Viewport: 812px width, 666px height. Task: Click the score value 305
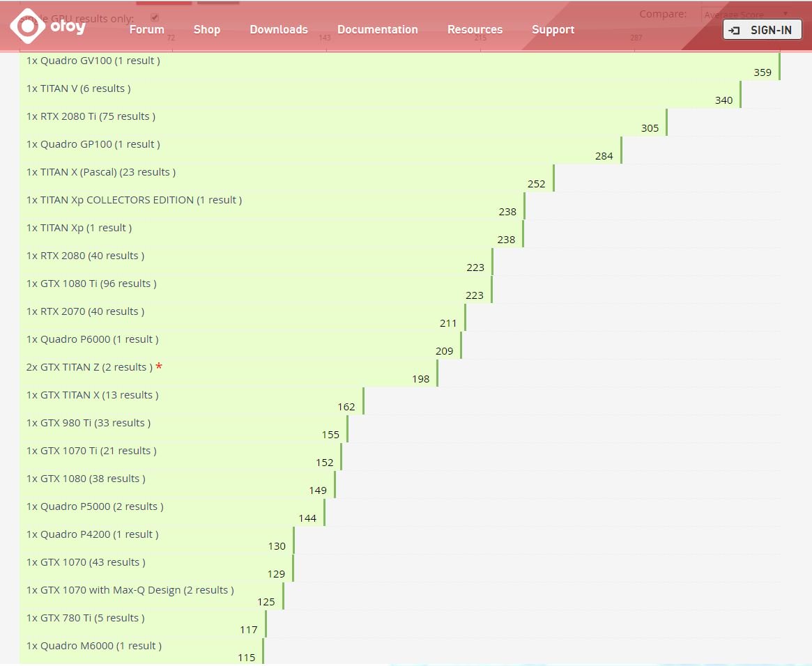click(650, 128)
